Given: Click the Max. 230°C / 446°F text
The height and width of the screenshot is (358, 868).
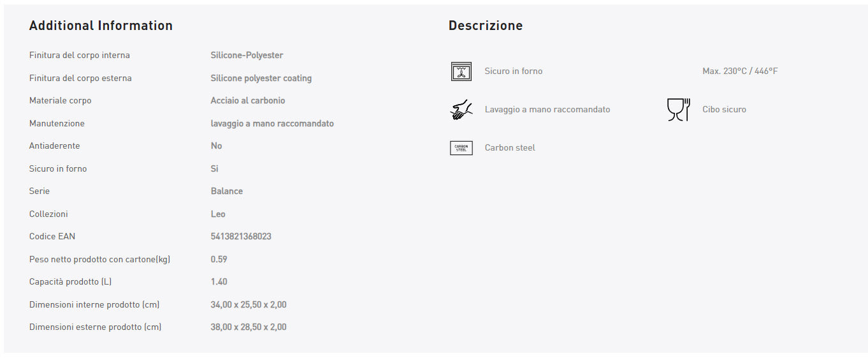Looking at the screenshot, I should tap(740, 71).
